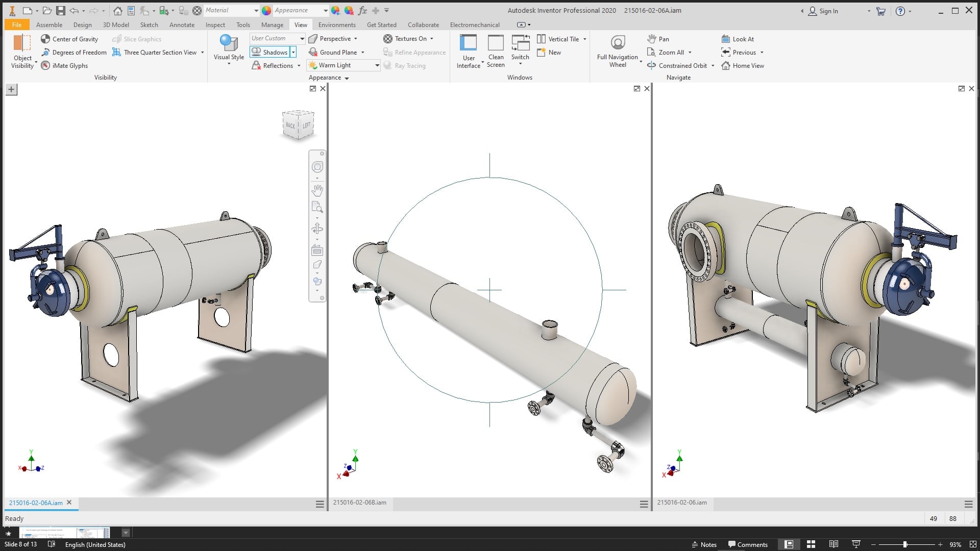Click the zoom slider at bottom right
This screenshot has height=551, width=980.
[905, 544]
